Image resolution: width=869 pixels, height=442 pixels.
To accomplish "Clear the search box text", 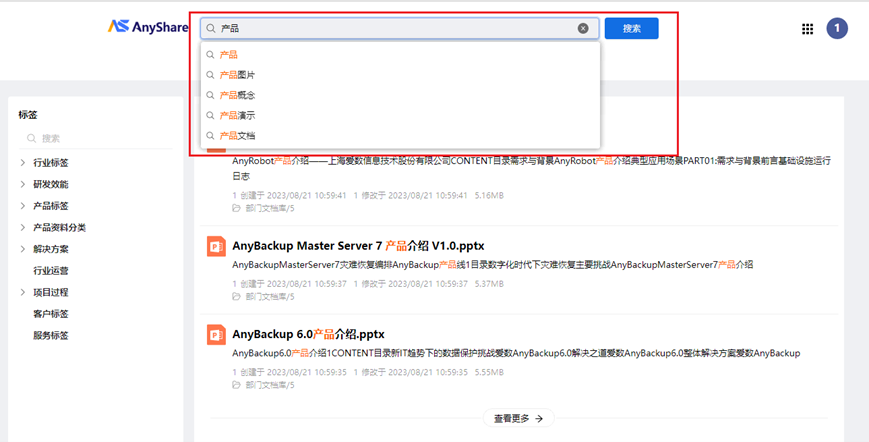I will [x=583, y=28].
